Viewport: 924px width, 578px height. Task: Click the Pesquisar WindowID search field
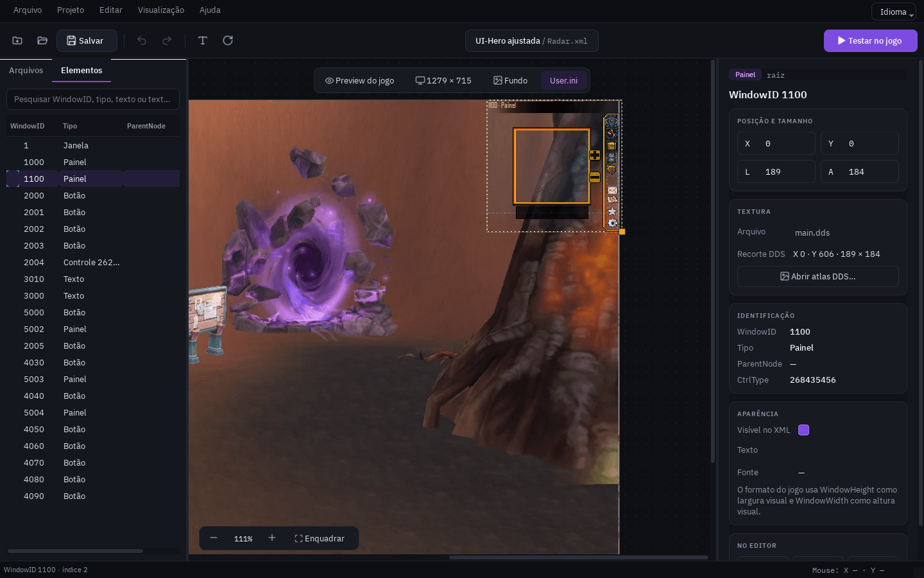point(93,100)
